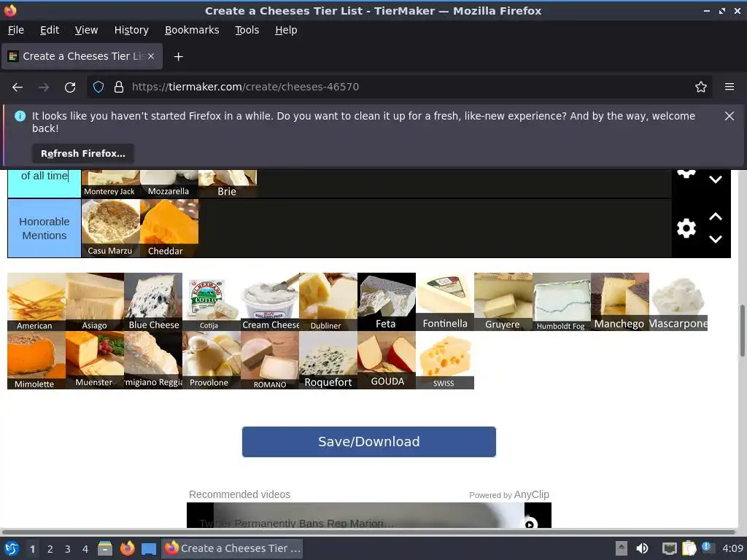Viewport: 747px width, 560px height.
Task: Choose the Mimolette cheese image
Action: (x=36, y=360)
